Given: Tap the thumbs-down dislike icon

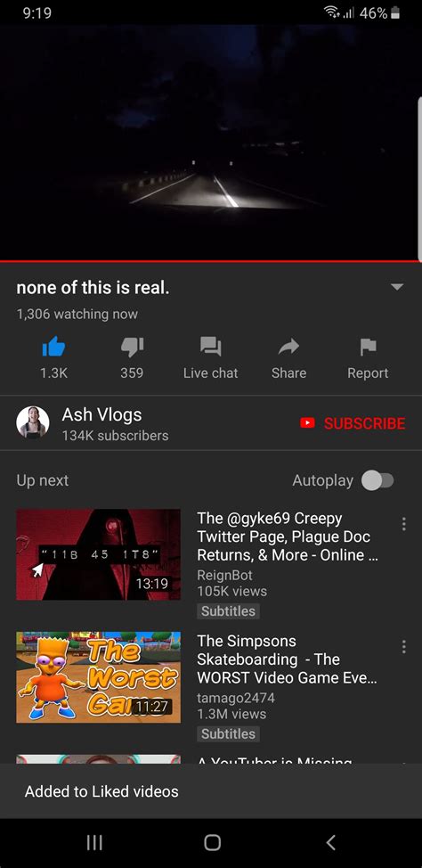Looking at the screenshot, I should pos(132,347).
